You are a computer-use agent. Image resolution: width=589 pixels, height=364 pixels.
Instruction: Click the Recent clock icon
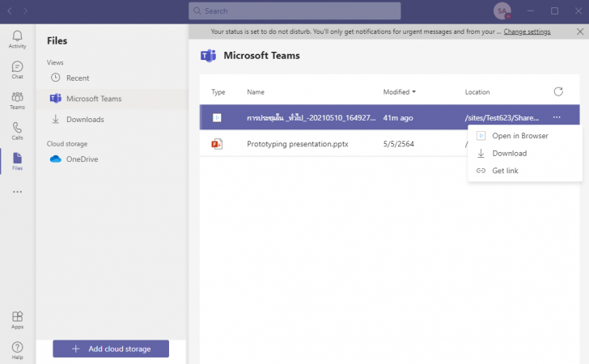[x=55, y=78]
